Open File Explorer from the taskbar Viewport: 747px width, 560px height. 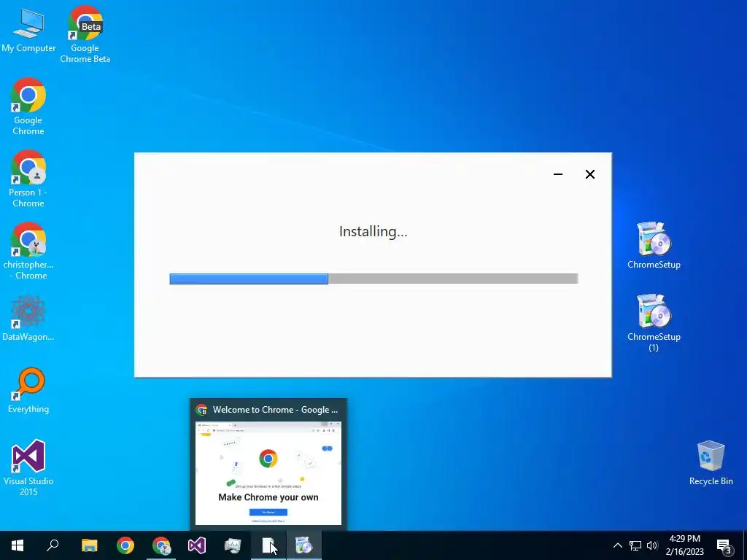point(89,545)
